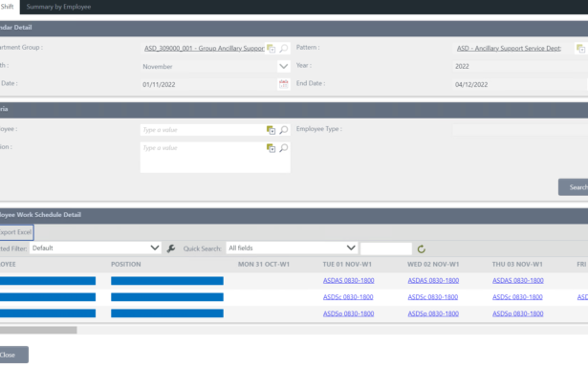Search Position with magnifier icon
Image resolution: width=588 pixels, height=367 pixels.
click(284, 148)
